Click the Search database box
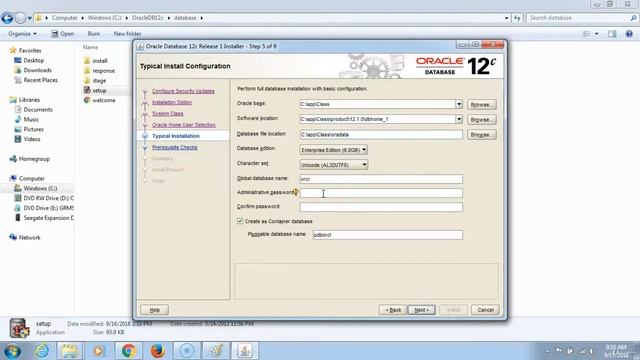This screenshot has height=360, width=640. tap(582, 18)
